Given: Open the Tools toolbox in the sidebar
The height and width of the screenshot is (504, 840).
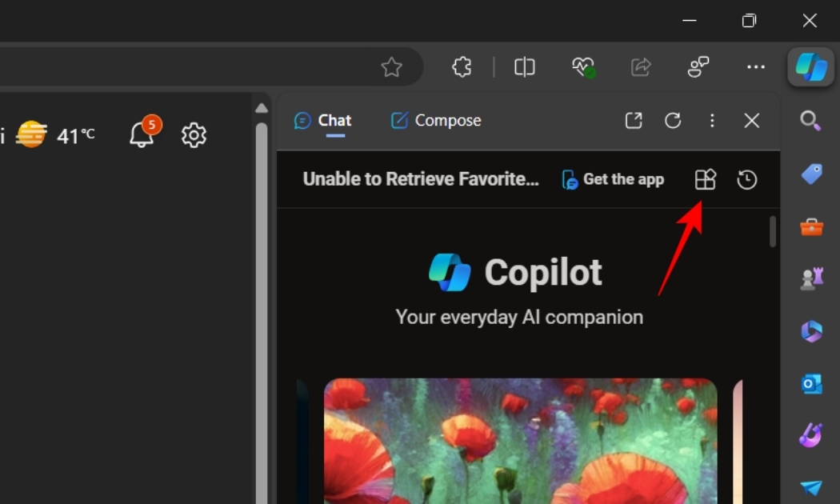Looking at the screenshot, I should click(810, 226).
